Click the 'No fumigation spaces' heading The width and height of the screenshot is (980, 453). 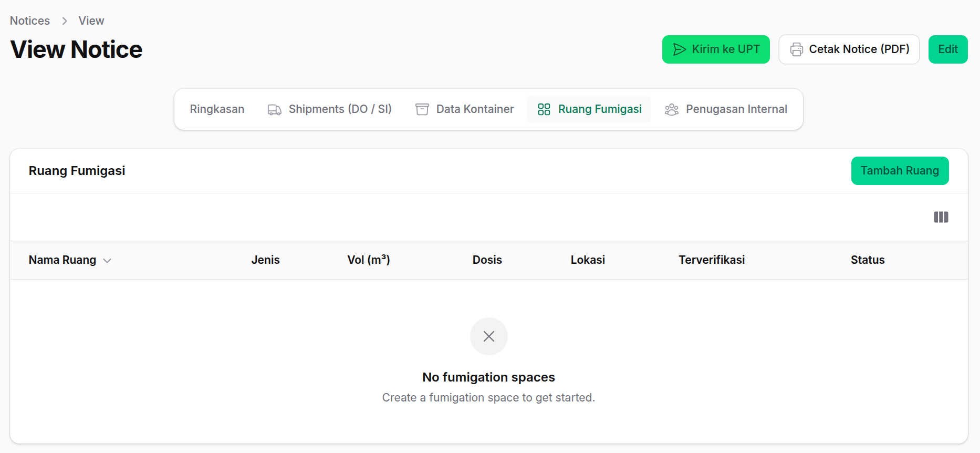(489, 377)
